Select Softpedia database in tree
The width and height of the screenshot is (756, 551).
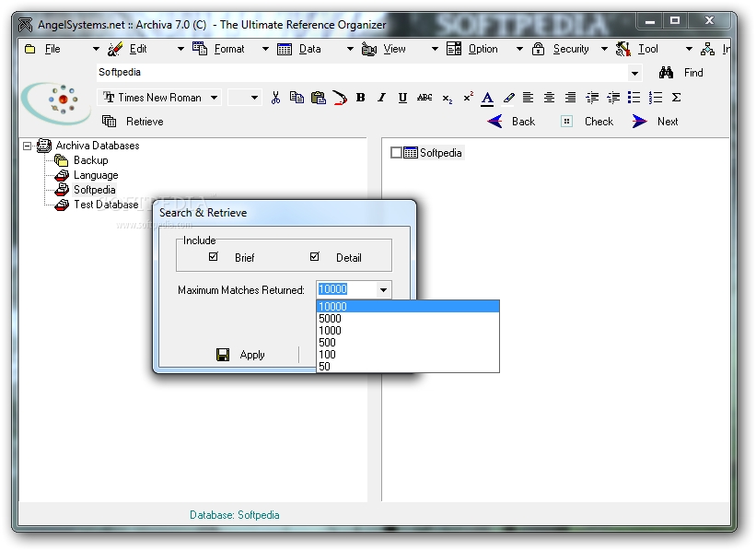pos(95,190)
